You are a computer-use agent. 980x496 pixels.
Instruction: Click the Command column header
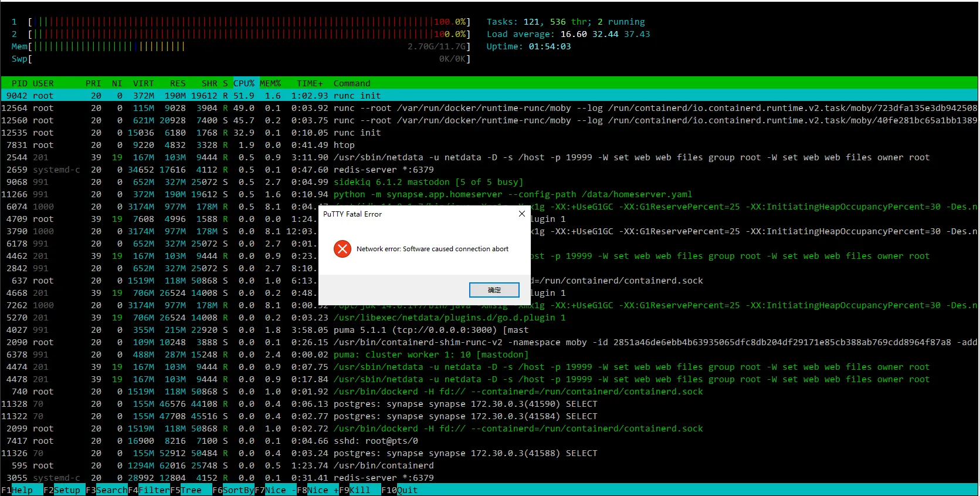(x=352, y=83)
